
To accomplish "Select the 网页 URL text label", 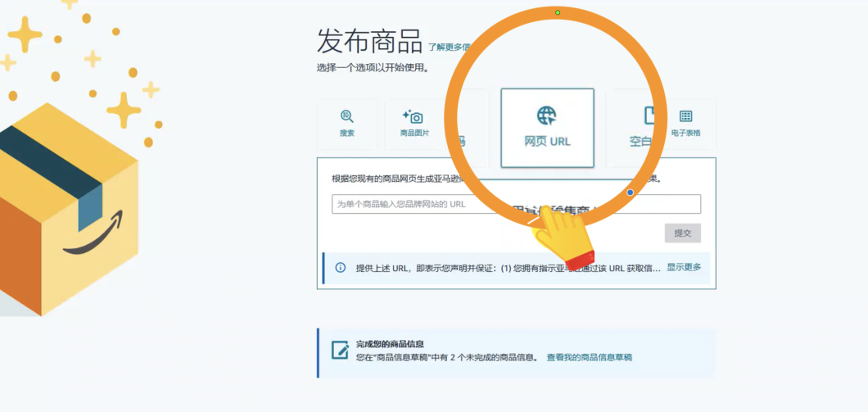I will click(x=547, y=141).
